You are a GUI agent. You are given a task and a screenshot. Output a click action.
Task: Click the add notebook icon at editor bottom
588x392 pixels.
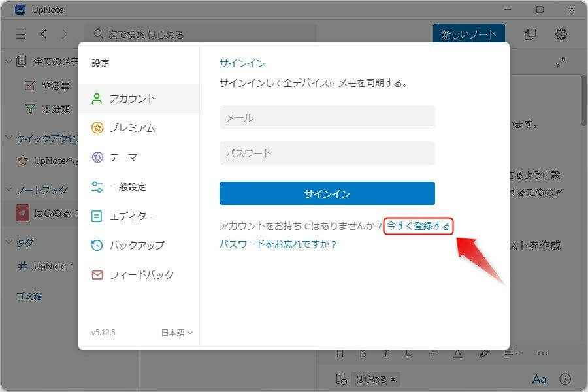[x=341, y=379]
